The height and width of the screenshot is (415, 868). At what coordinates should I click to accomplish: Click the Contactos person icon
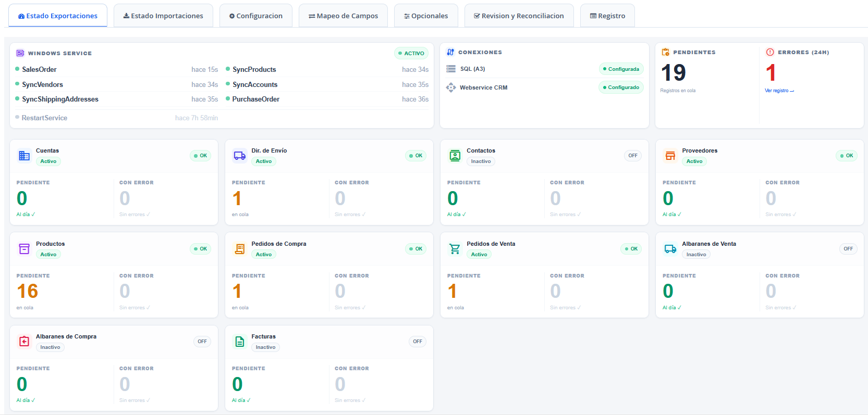pos(455,155)
